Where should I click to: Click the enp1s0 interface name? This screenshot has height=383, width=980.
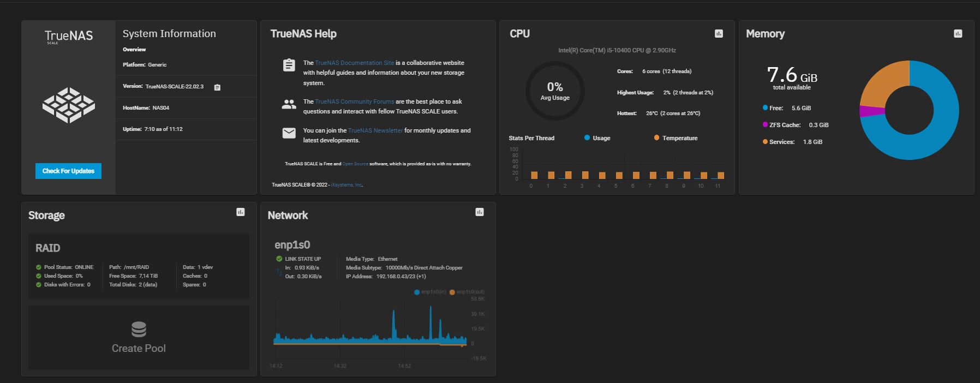click(x=292, y=245)
